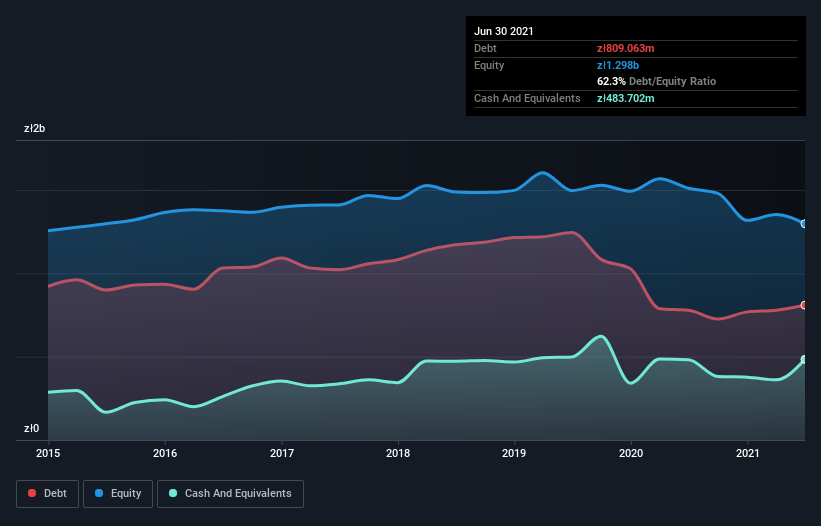Click the Debt row label in tooltip
This screenshot has height=526, width=821.
click(485, 48)
